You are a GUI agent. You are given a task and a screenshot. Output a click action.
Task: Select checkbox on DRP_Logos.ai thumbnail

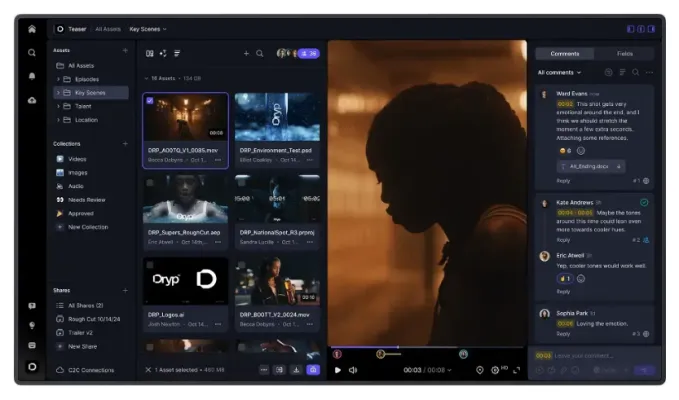pos(150,266)
